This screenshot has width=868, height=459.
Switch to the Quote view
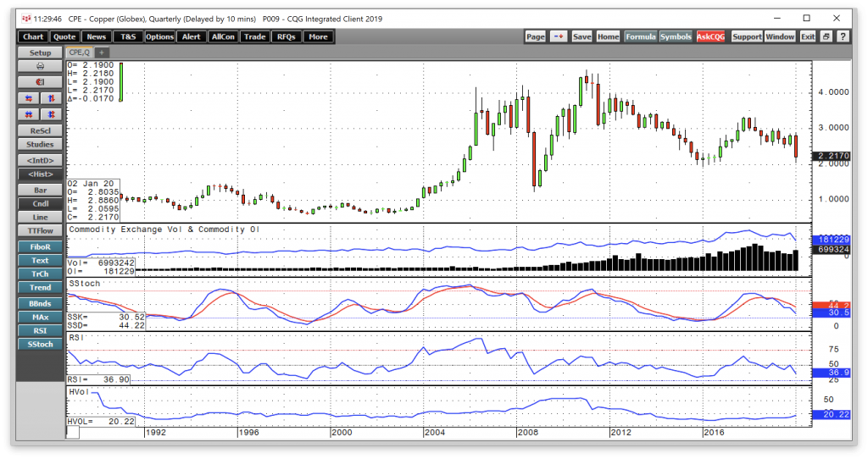(64, 36)
